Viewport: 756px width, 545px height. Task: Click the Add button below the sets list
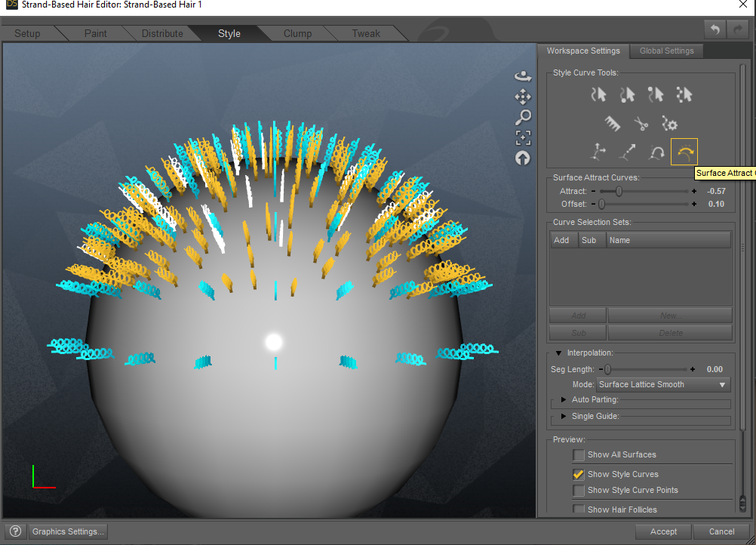click(578, 316)
